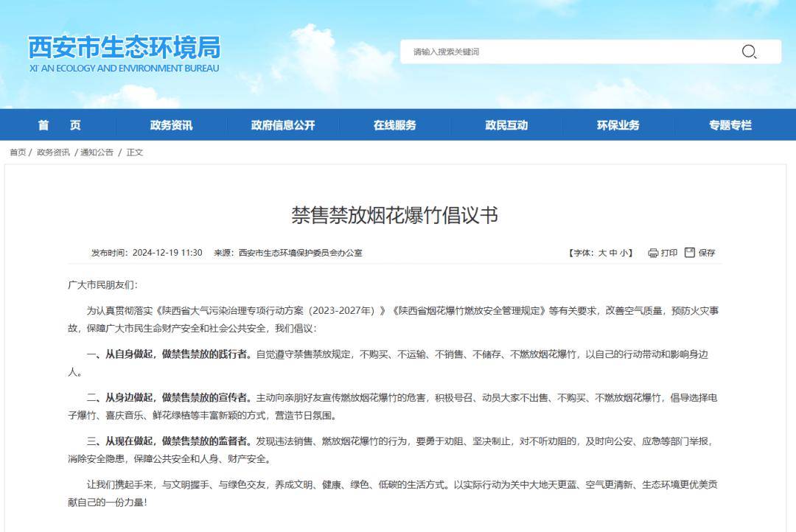
Task: Set font size to 中 (medium)
Action: (x=612, y=253)
